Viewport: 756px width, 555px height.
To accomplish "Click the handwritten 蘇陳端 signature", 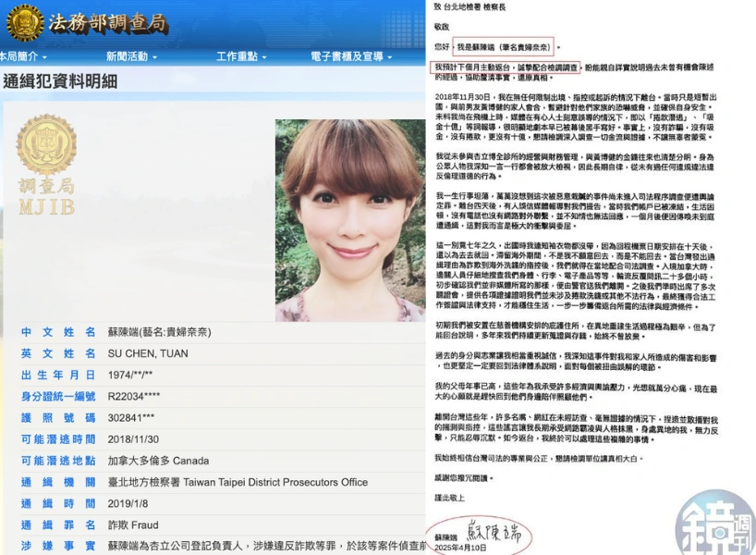I will tap(494, 532).
